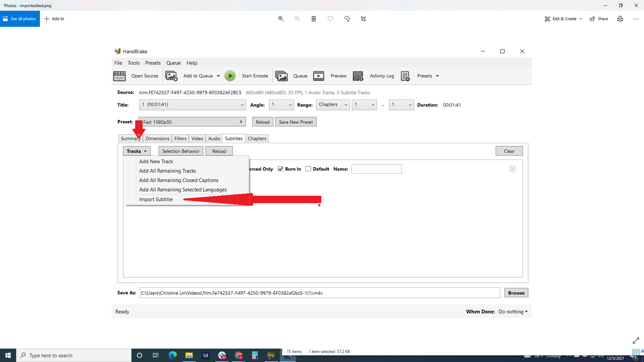Open Edit & Create dropdown
This screenshot has height=362, width=644.
(x=563, y=19)
